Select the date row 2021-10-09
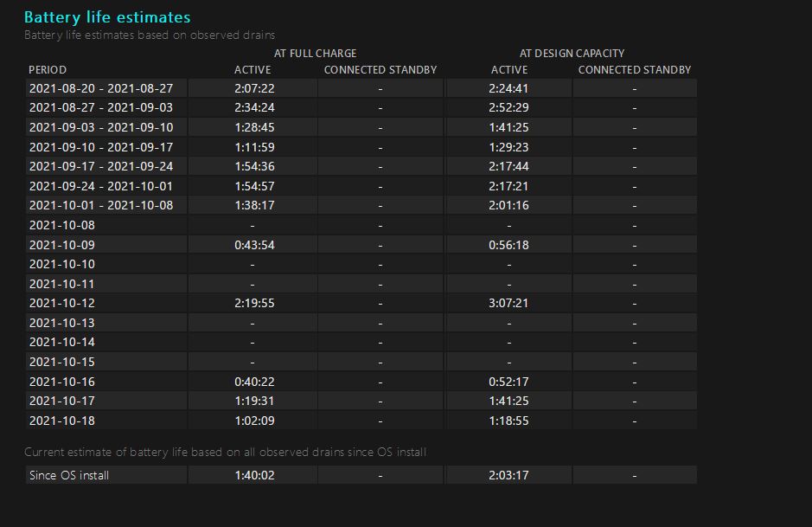The height and width of the screenshot is (527, 812). pyautogui.click(x=62, y=245)
